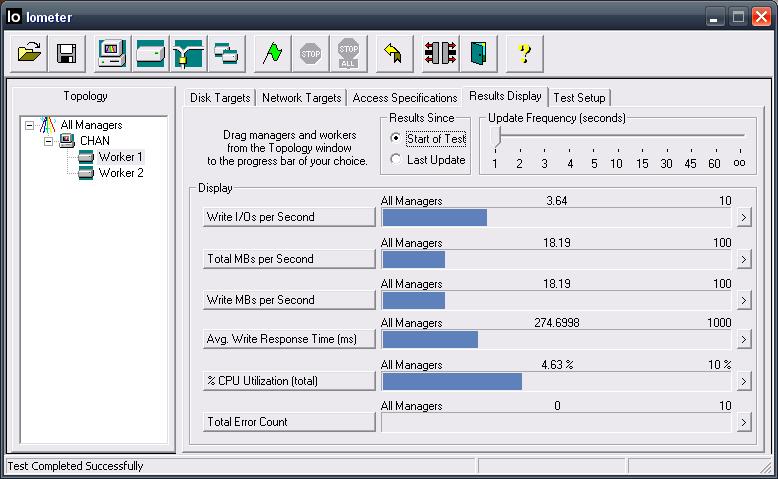Collapse the CHAN manager node
This screenshot has height=479, width=778.
[x=49, y=141]
